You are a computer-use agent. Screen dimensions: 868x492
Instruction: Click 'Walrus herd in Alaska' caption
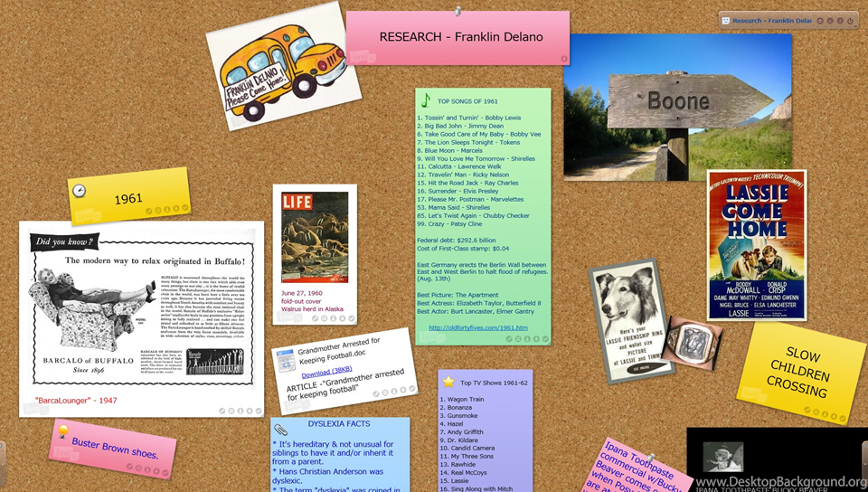click(x=312, y=308)
